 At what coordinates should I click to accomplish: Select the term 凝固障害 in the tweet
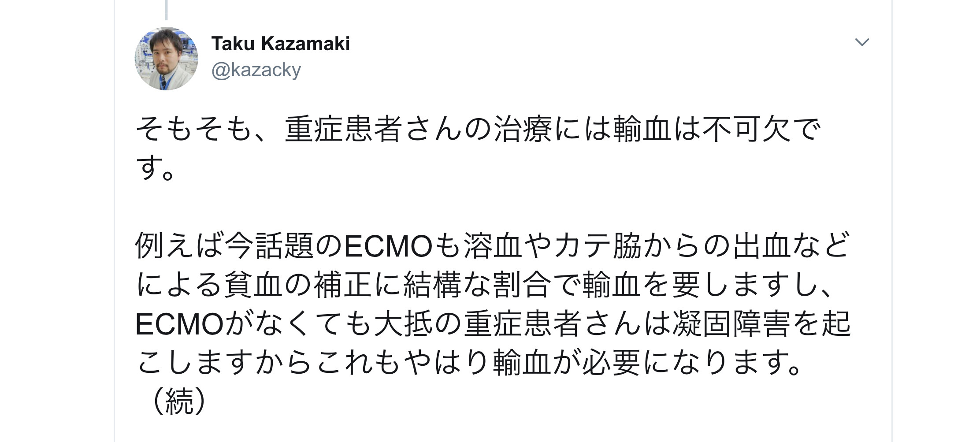pyautogui.click(x=731, y=324)
